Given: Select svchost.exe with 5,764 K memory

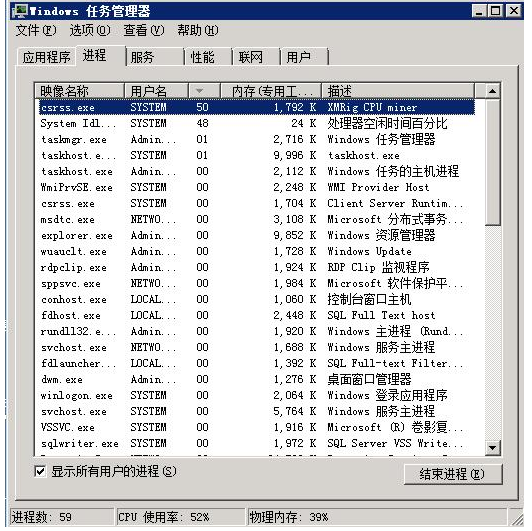Looking at the screenshot, I should pos(257,411).
